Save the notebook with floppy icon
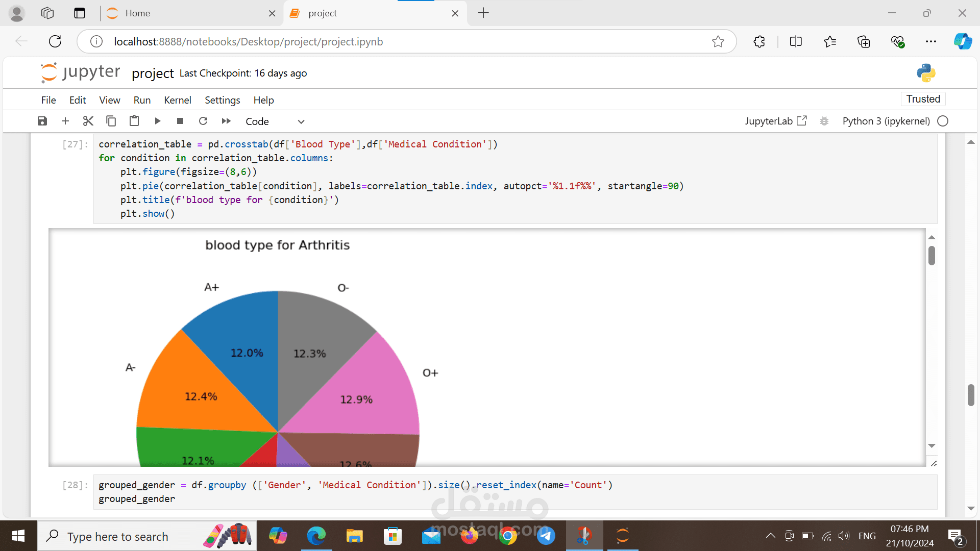980x551 pixels. tap(42, 121)
